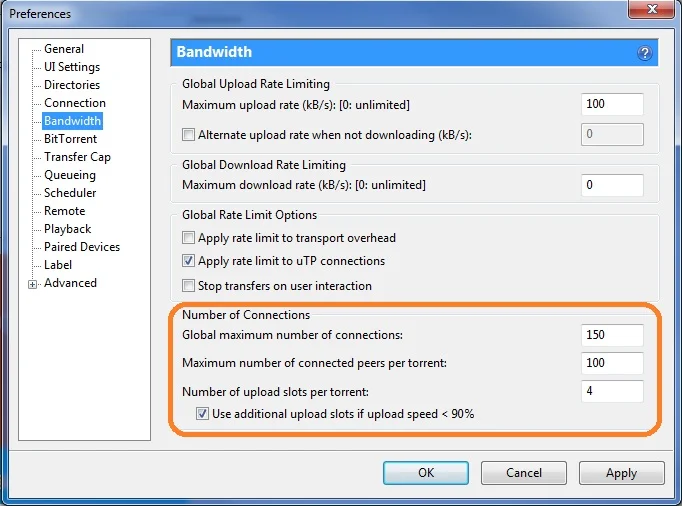Open the Connection settings page
Screen dimensions: 682x506
[75, 103]
